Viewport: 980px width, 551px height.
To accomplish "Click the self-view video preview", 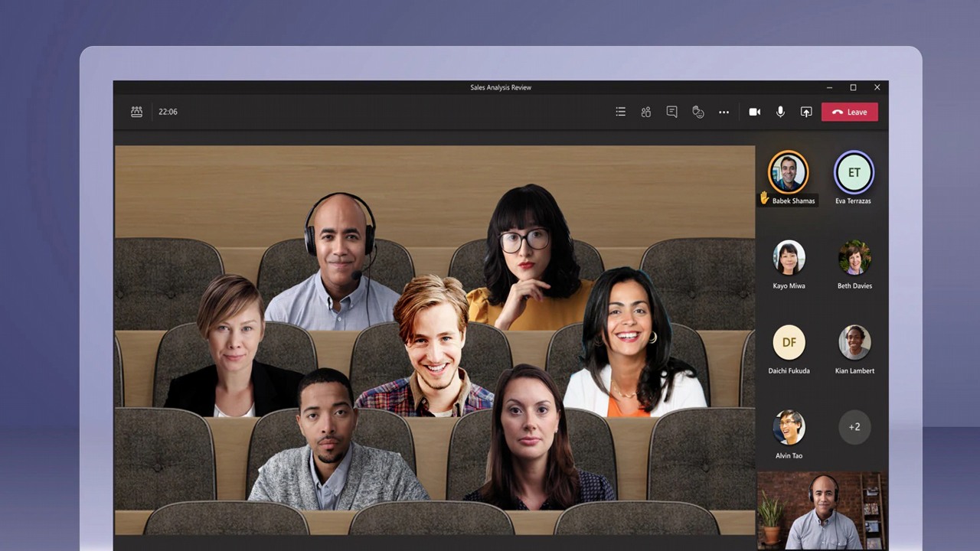I will tap(822, 510).
